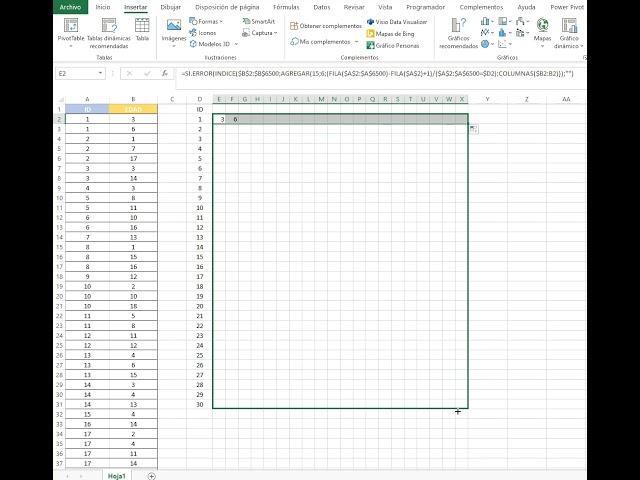The image size is (640, 480).
Task: Switch to the Fórmulas tab
Action: pos(286,6)
